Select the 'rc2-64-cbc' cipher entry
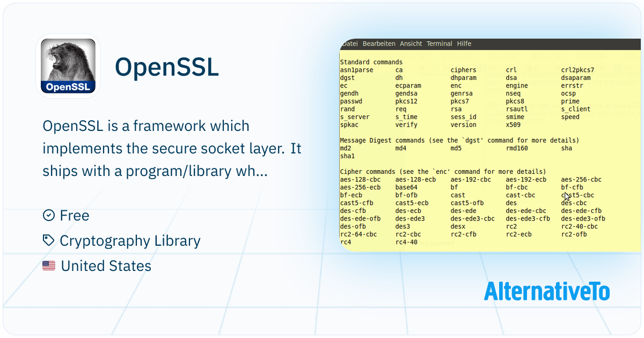The height and width of the screenshot is (338, 644). [x=358, y=234]
